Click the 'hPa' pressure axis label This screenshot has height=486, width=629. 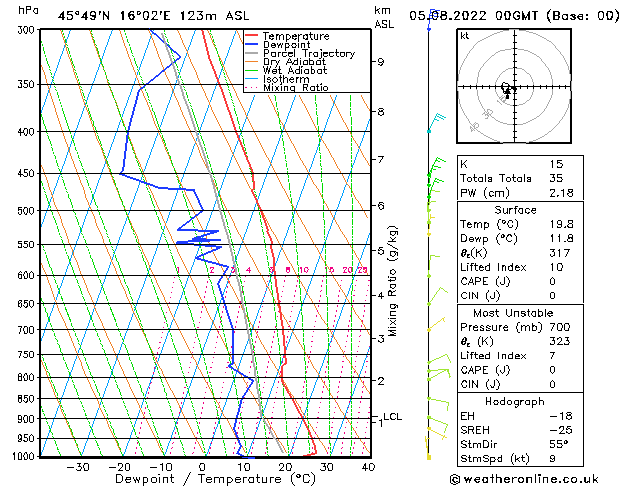(28, 10)
